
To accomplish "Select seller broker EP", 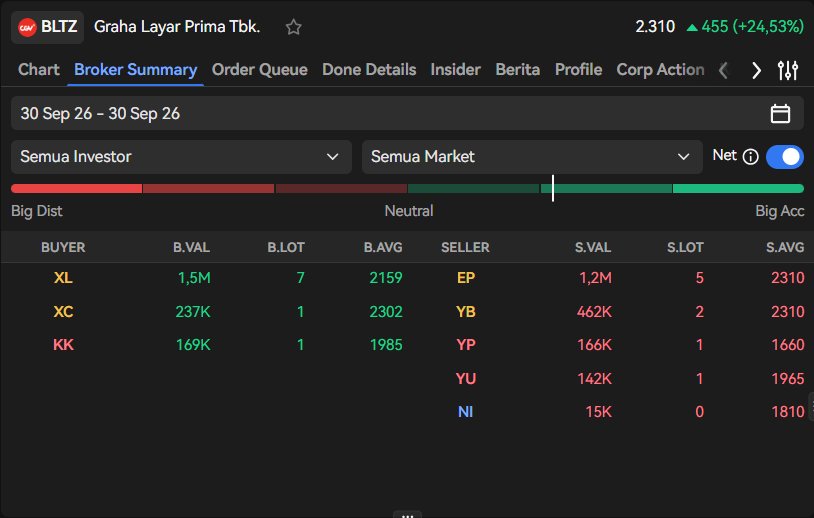I will (x=466, y=278).
